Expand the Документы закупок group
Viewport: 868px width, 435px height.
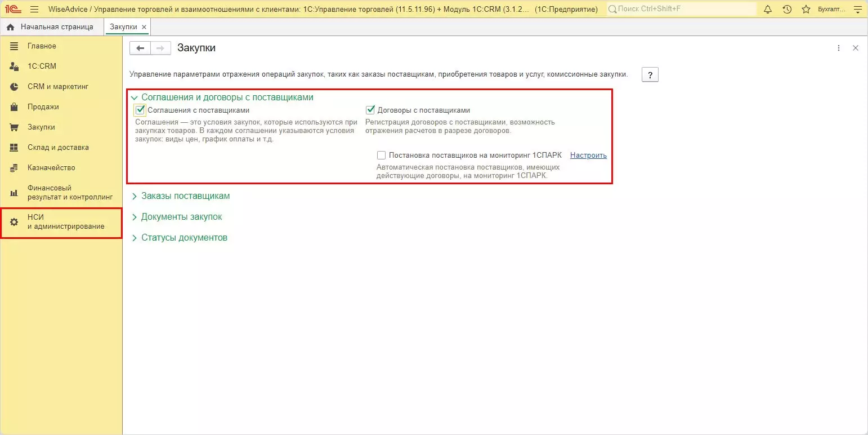click(x=177, y=217)
